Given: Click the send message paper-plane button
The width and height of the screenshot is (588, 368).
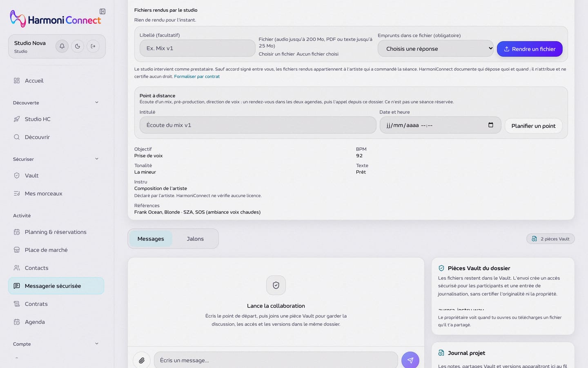Looking at the screenshot, I should point(410,360).
